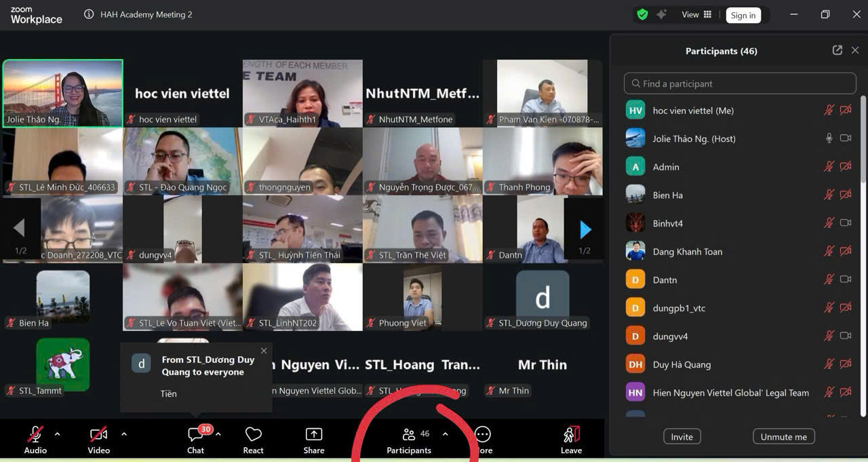Expand the chat options caret
The height and width of the screenshot is (462, 868).
tap(218, 434)
